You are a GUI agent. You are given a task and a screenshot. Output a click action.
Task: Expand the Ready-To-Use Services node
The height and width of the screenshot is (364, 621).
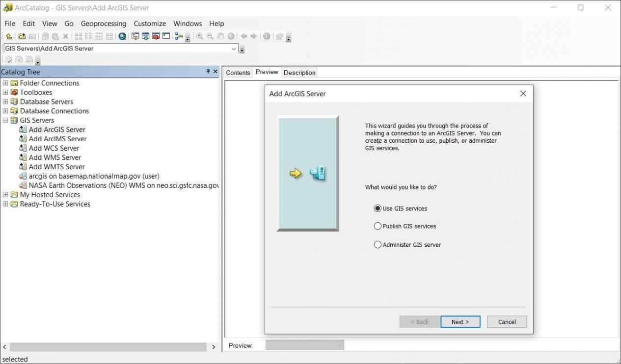5,204
